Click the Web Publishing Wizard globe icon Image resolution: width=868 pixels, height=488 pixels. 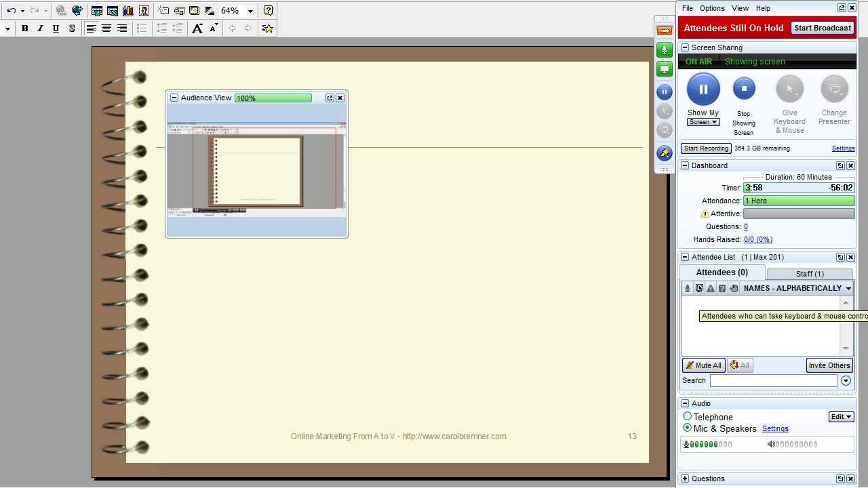(77, 11)
